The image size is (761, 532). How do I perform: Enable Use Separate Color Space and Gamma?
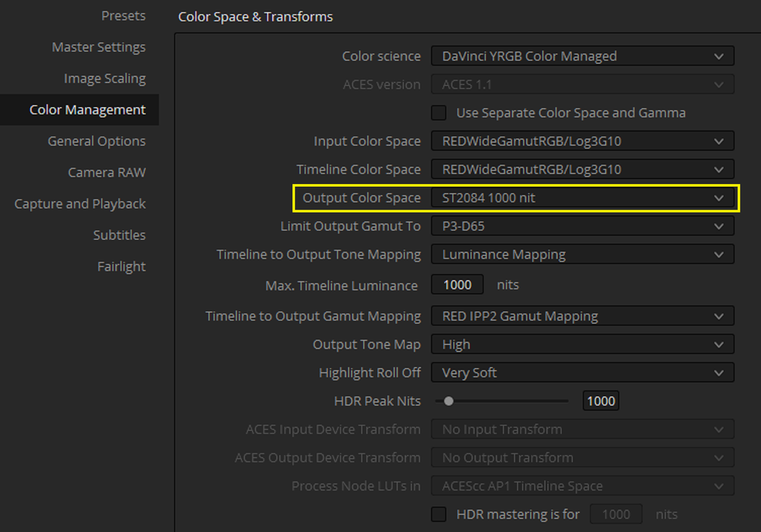[439, 113]
